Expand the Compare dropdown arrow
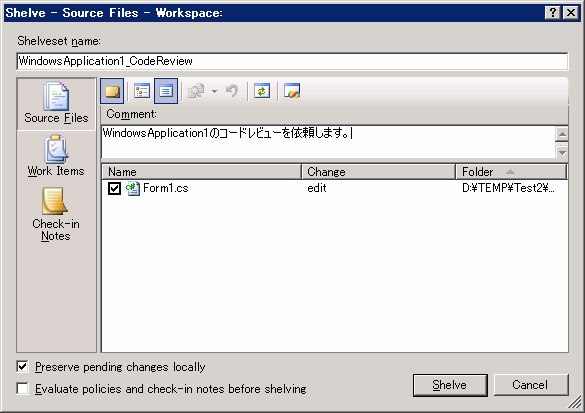Viewport: 585px width, 413px height. [214, 91]
